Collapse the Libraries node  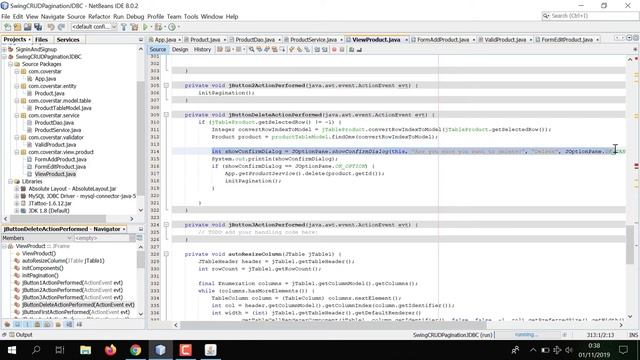click(11, 182)
